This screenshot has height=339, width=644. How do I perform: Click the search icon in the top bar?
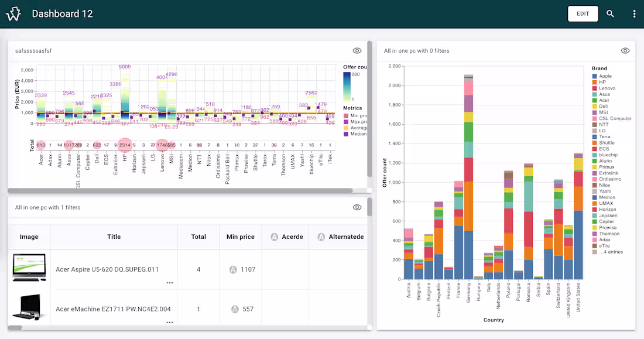click(610, 13)
